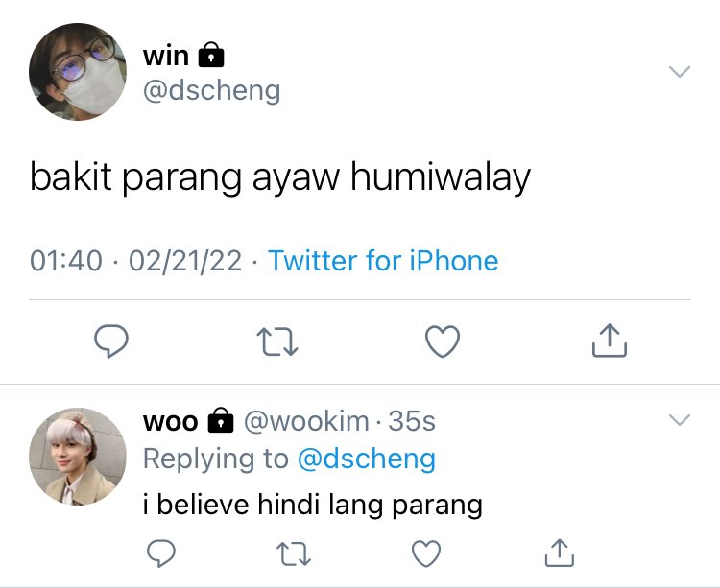Reply to woo's comment
Viewport: 720px width, 588px height.
(x=160, y=553)
